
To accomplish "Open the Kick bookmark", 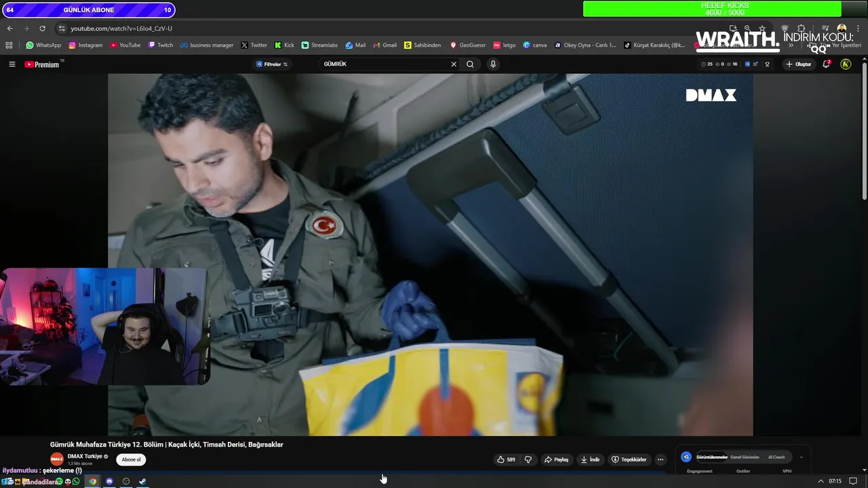I will [284, 45].
